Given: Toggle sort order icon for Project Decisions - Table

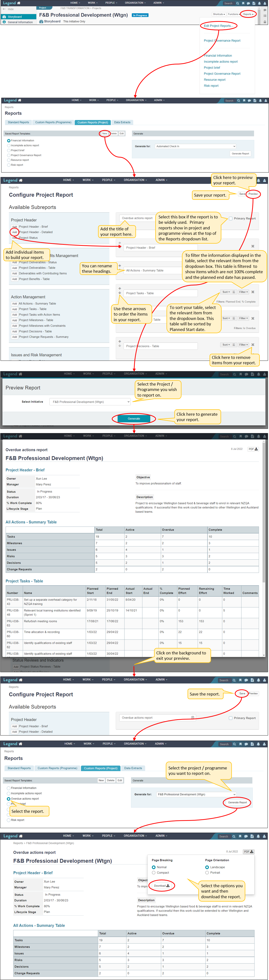Looking at the screenshot, I should pyautogui.click(x=234, y=345).
